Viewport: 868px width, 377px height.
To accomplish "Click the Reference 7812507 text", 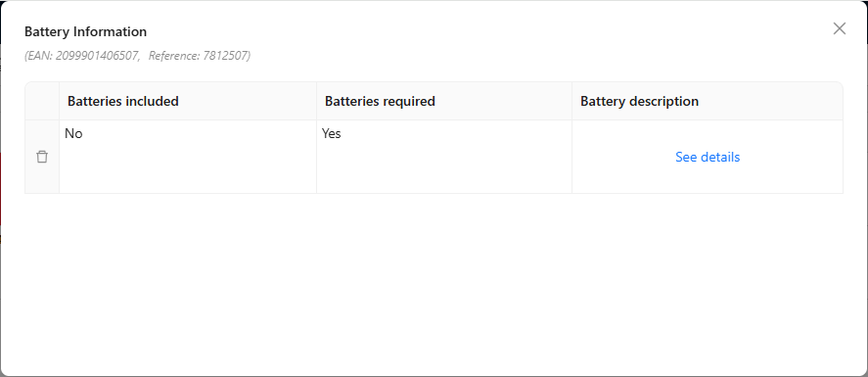I will point(200,56).
